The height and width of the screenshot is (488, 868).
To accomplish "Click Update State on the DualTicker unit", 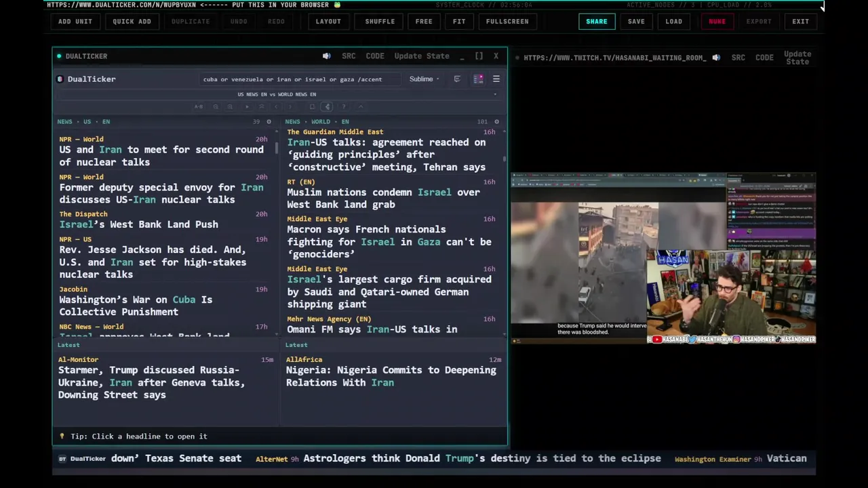I will 422,56.
